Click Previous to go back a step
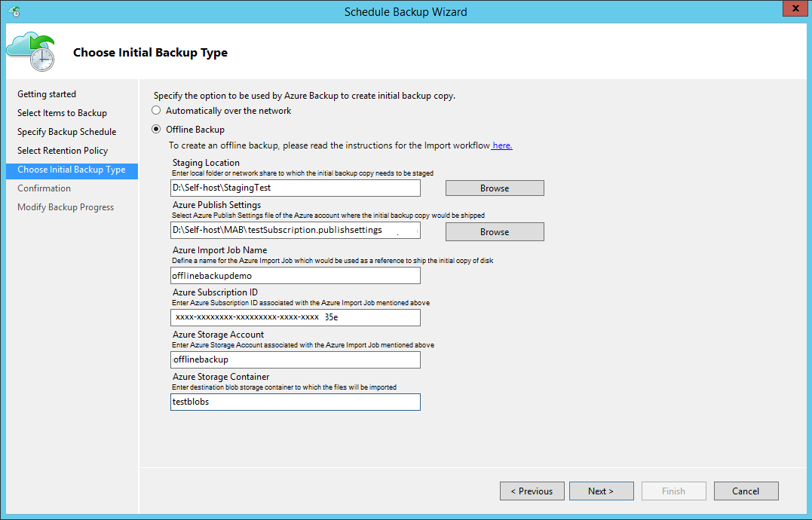 point(532,491)
